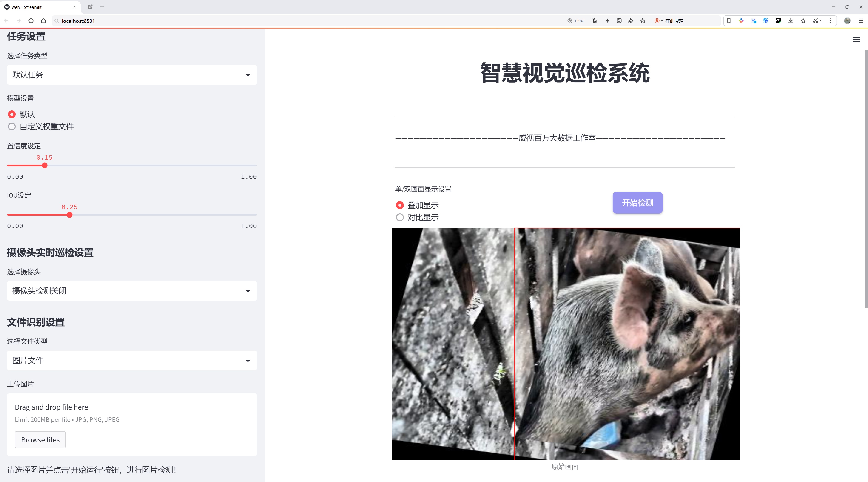Click the Browse files button
868x482 pixels.
[40, 440]
